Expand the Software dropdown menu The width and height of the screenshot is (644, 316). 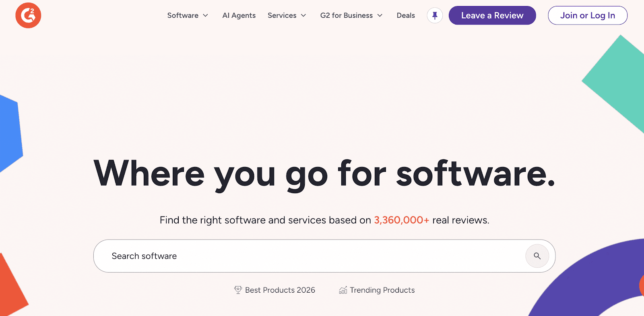[188, 15]
